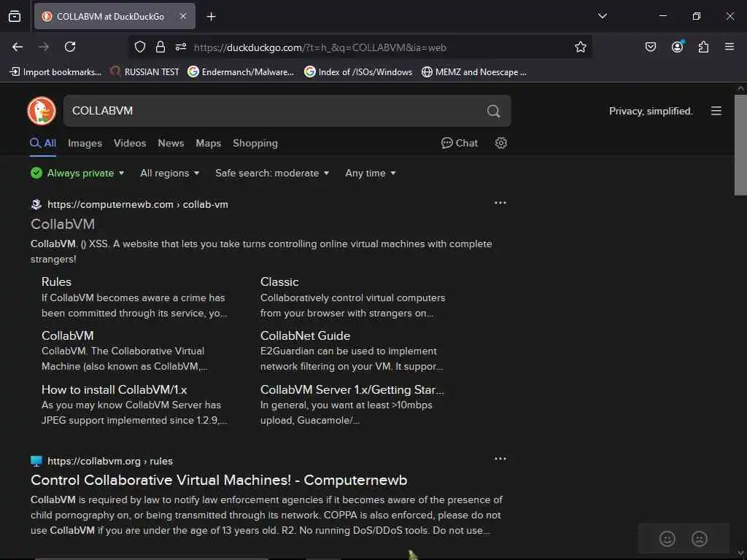The image size is (747, 560).
Task: Open How to install CollabVM/1.x sitelink
Action: point(115,389)
